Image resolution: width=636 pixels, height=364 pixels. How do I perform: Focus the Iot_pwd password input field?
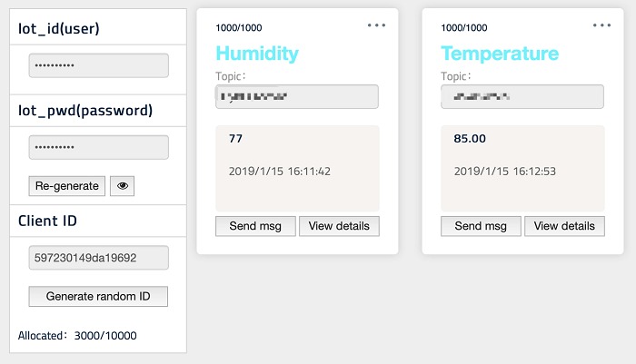coord(99,147)
